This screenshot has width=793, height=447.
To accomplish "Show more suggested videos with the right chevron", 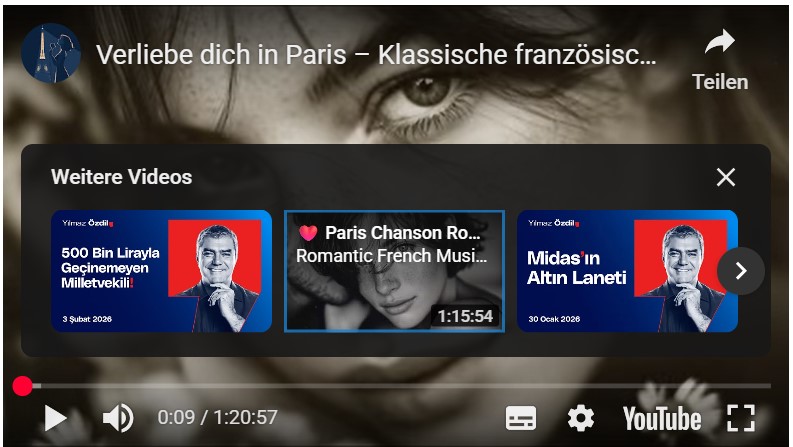I will [x=740, y=271].
